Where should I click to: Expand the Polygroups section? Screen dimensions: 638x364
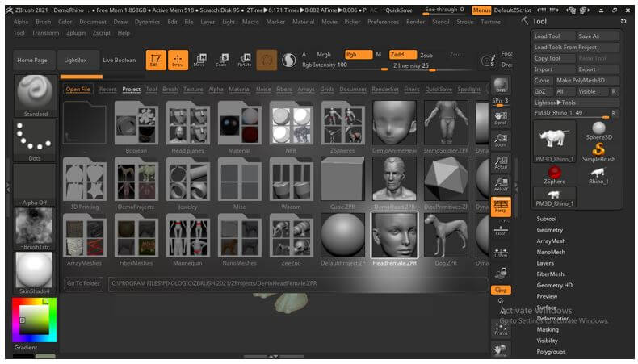(x=551, y=352)
